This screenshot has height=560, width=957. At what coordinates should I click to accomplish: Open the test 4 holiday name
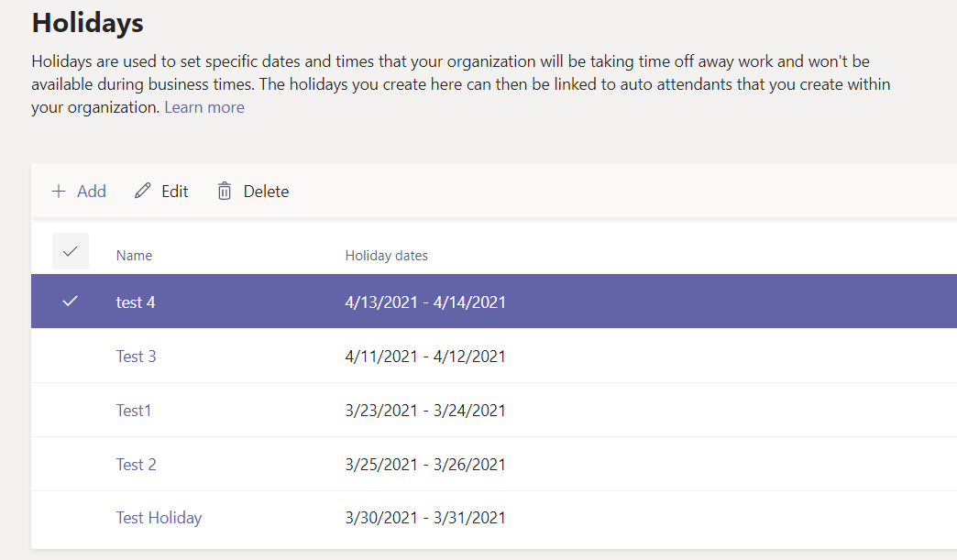point(136,302)
